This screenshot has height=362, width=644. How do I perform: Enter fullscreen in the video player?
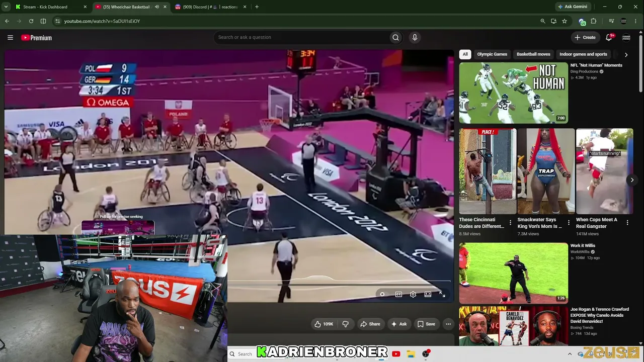click(x=442, y=294)
